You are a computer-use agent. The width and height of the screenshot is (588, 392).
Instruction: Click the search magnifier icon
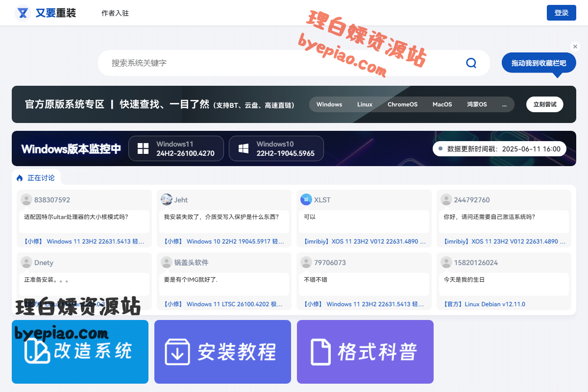coord(471,63)
